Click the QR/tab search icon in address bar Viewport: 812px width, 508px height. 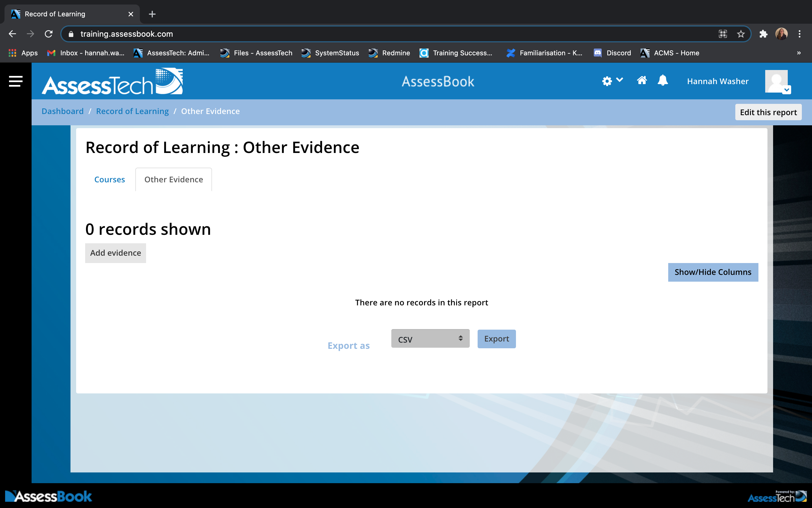coord(723,34)
